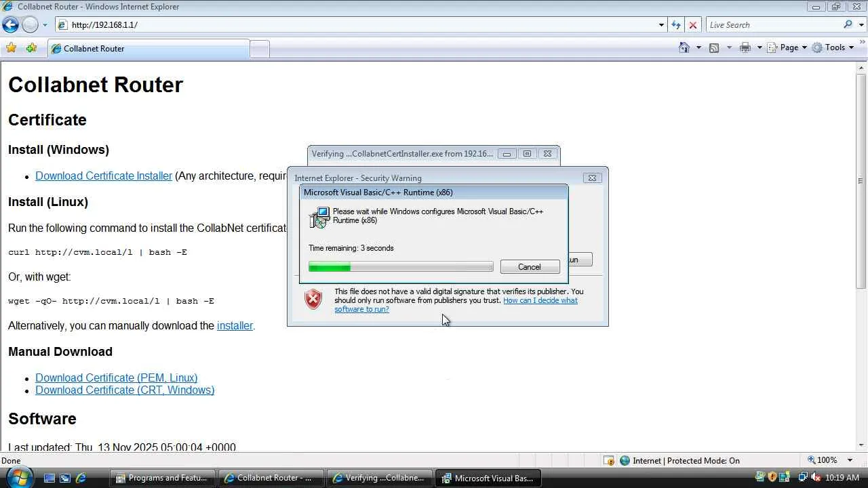Switch to Microsoft Visual Basic taskbar button
The image size is (868, 488).
click(488, 478)
